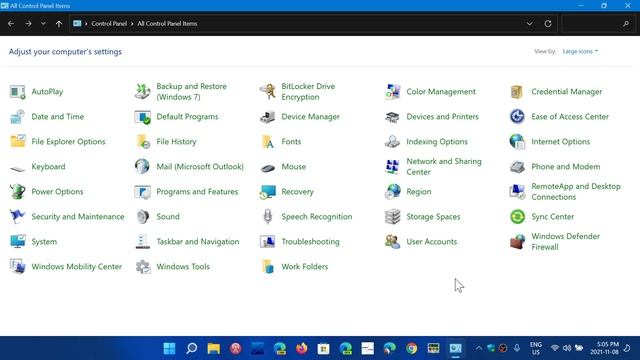Image resolution: width=640 pixels, height=360 pixels.
Task: Open the Work Folders icon
Action: click(267, 267)
